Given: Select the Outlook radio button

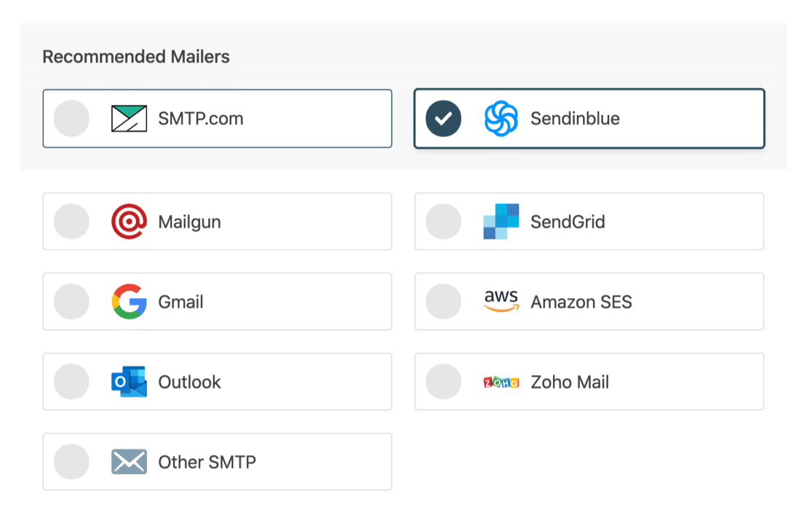Looking at the screenshot, I should [x=71, y=381].
